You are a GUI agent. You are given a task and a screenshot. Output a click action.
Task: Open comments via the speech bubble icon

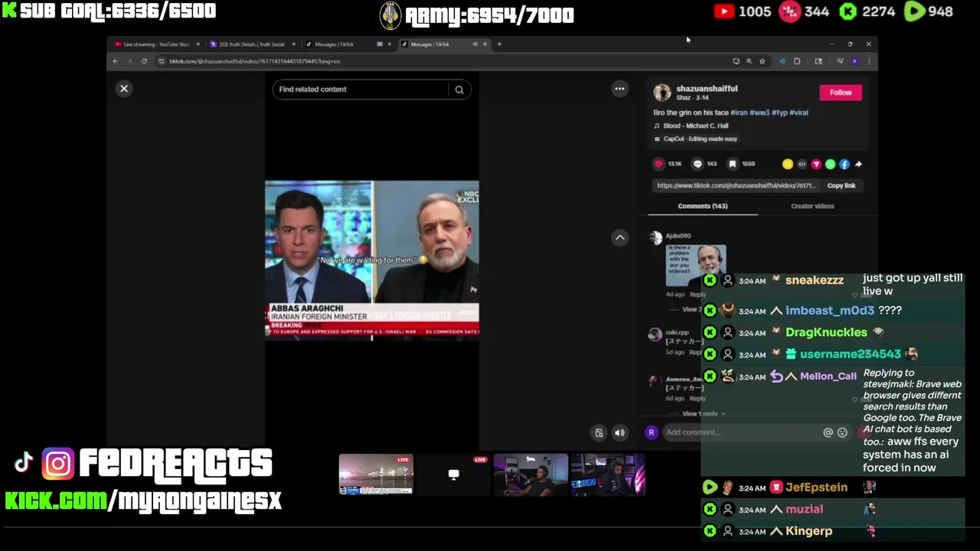point(697,164)
